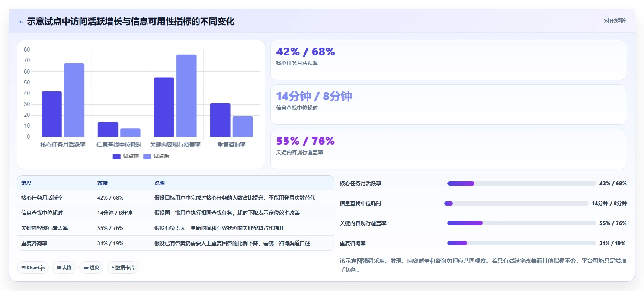Click the 数据卡片 tag chip
644x291 pixels.
pyautogui.click(x=123, y=268)
